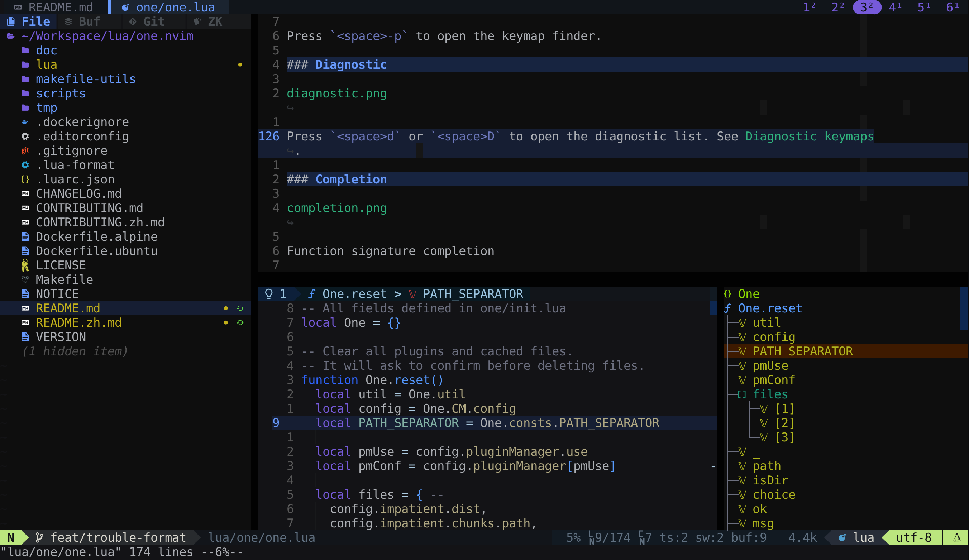Open the diagnostic.png link
969x560 pixels.
click(336, 94)
